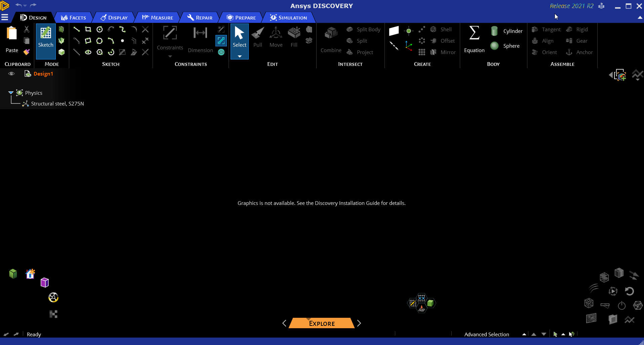Insert an Axis from Create group
Screen dimensions: 644x345
(394, 45)
